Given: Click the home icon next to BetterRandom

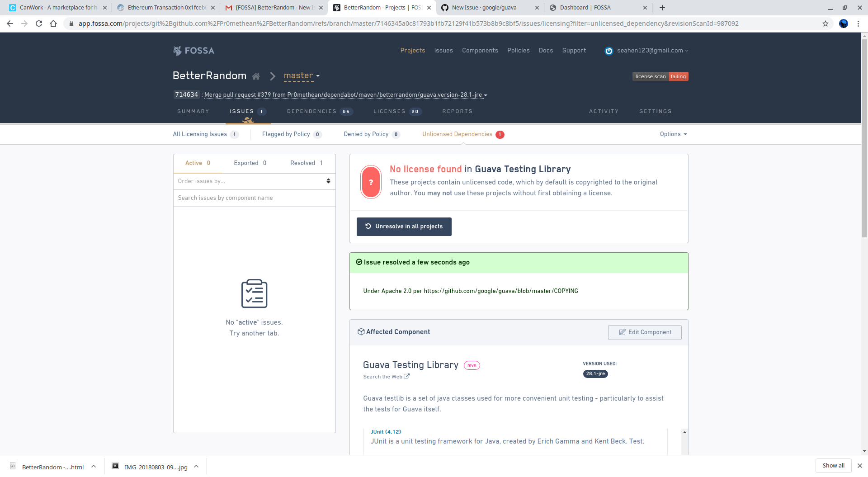Looking at the screenshot, I should (256, 76).
